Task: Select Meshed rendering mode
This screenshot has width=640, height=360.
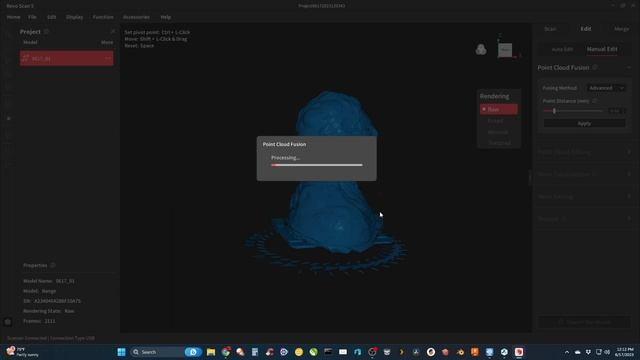Action: pos(499,132)
